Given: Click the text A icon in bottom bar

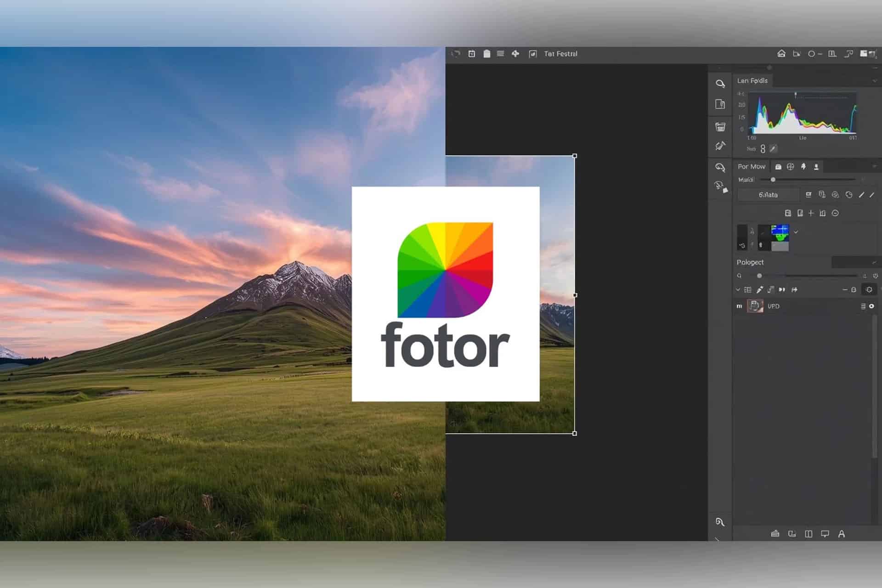Looking at the screenshot, I should pos(841,534).
